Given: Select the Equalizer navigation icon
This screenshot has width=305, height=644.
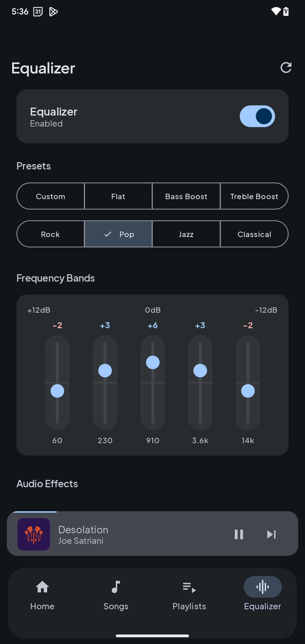Looking at the screenshot, I should [x=262, y=587].
